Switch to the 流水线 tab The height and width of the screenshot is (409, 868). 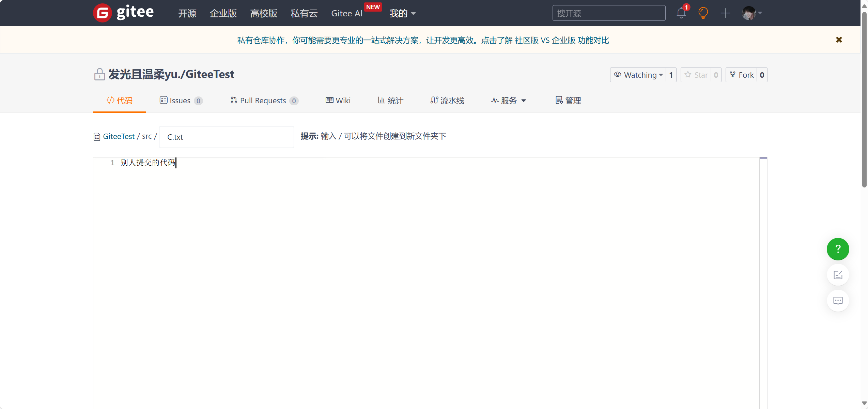447,101
